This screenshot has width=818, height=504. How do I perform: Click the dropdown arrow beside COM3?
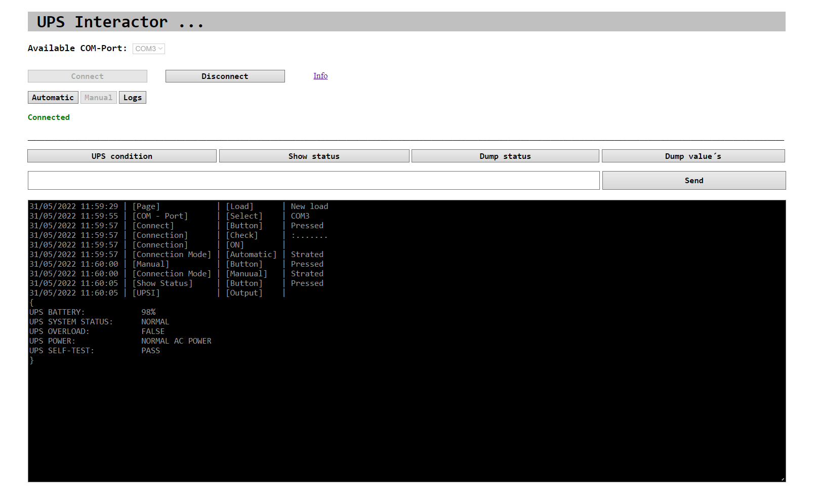[x=160, y=49]
